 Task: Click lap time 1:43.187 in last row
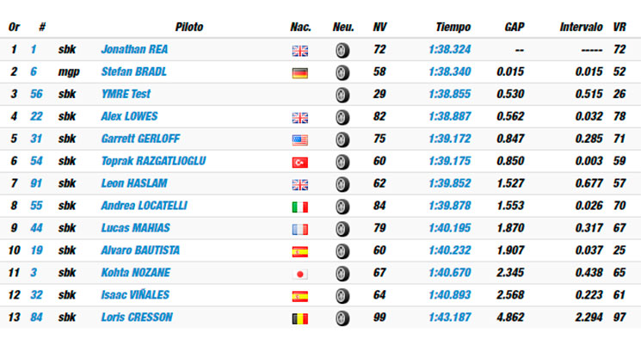point(450,318)
